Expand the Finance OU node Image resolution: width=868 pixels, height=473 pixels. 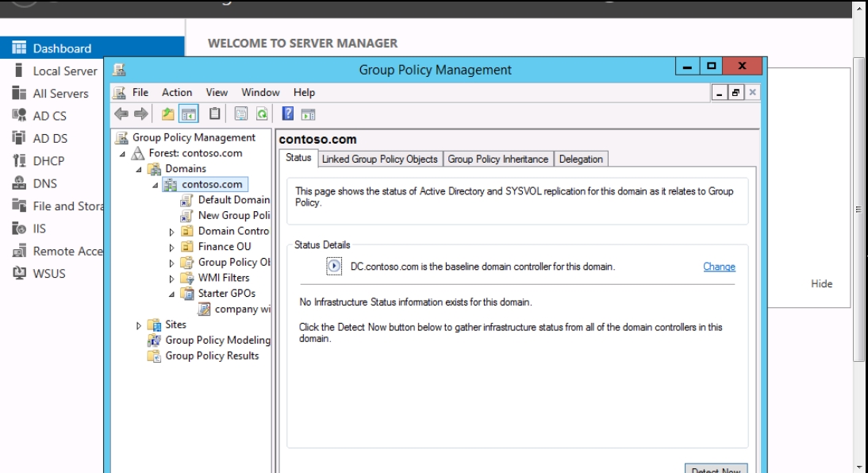click(x=171, y=248)
